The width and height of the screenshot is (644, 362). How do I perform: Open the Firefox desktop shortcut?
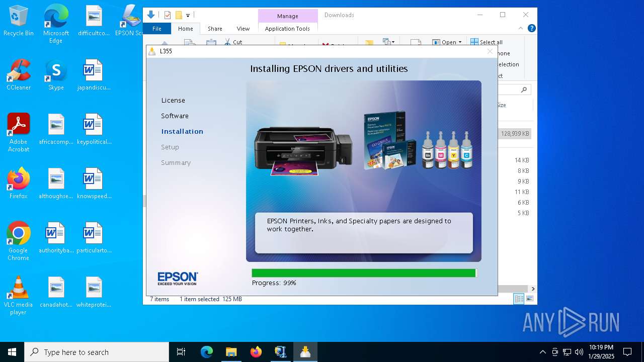point(19,184)
